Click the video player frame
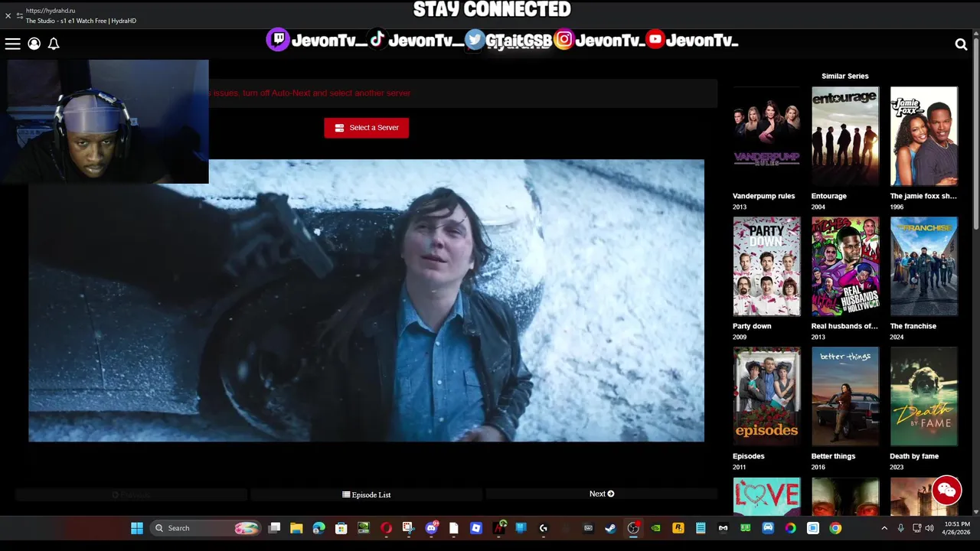The height and width of the screenshot is (551, 980). point(366,300)
